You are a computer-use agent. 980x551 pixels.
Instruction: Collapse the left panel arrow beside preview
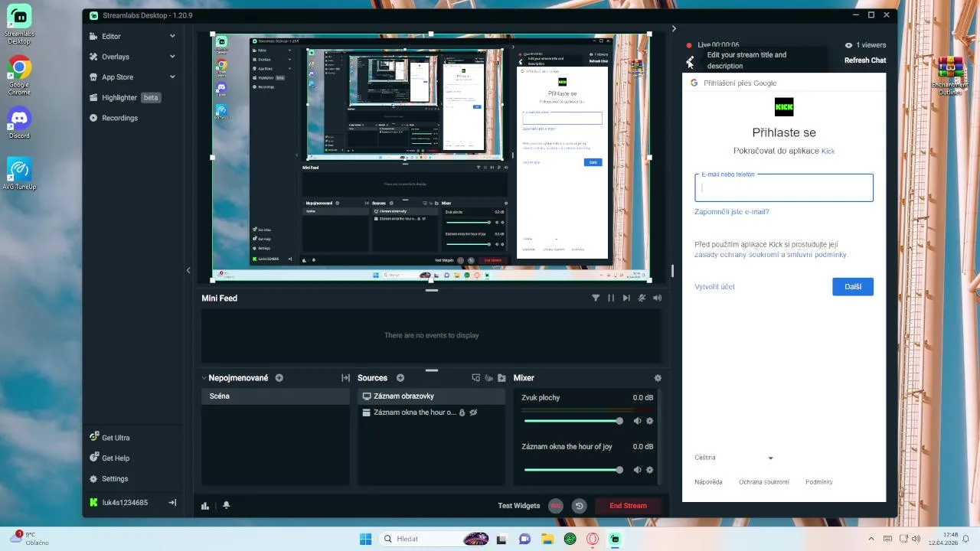point(188,270)
